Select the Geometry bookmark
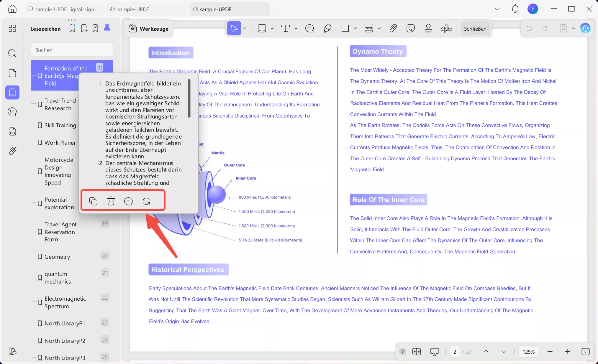 point(57,257)
